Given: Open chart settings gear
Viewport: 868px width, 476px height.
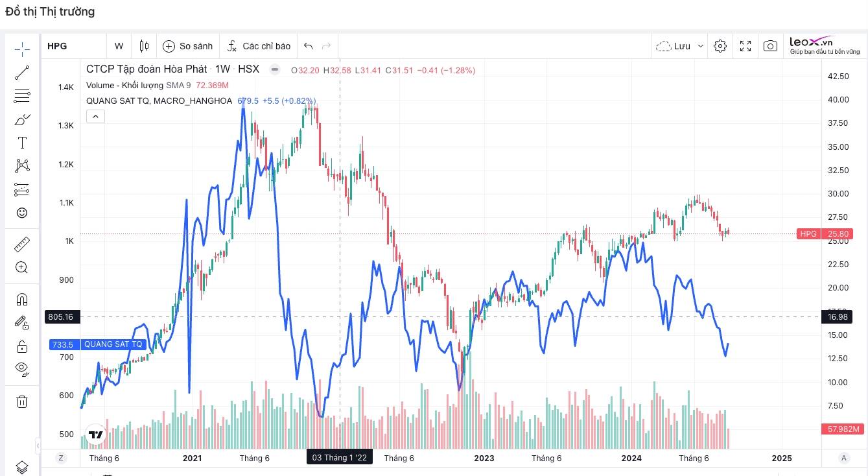Looking at the screenshot, I should pos(720,46).
